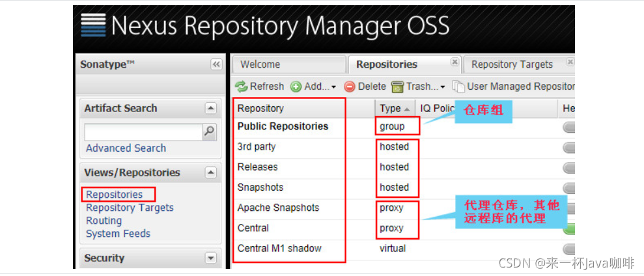The image size is (644, 276).
Task: Click the Delete repository button
Action: click(x=365, y=87)
